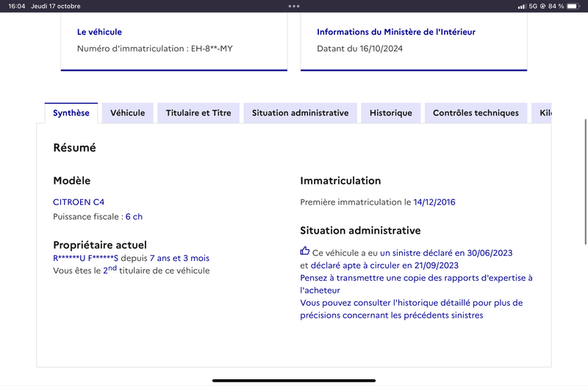Tap the 84 % battery percentage text

click(x=556, y=6)
